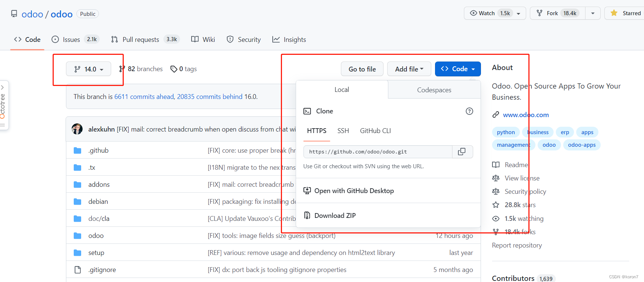Open the 14.0 branch selector dropdown
644x282 pixels.
(89, 69)
